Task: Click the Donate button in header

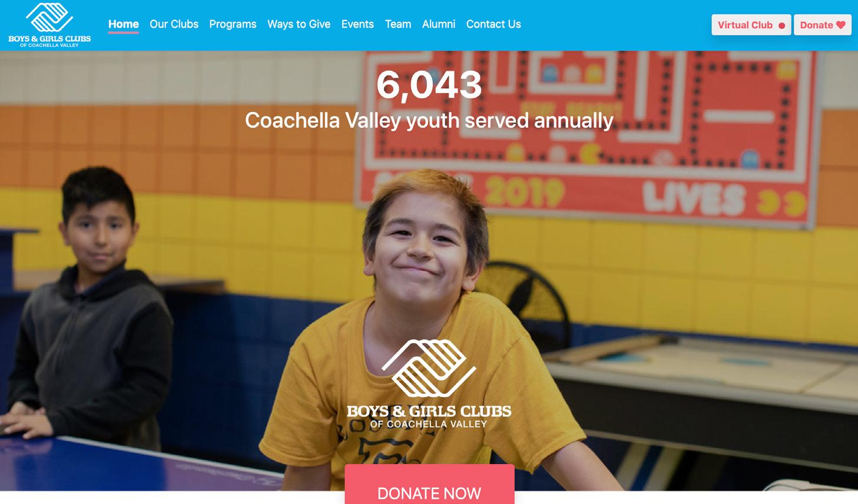Action: [x=822, y=25]
